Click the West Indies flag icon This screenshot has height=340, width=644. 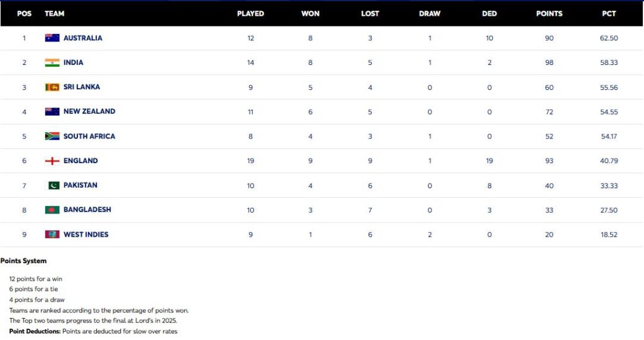point(52,234)
